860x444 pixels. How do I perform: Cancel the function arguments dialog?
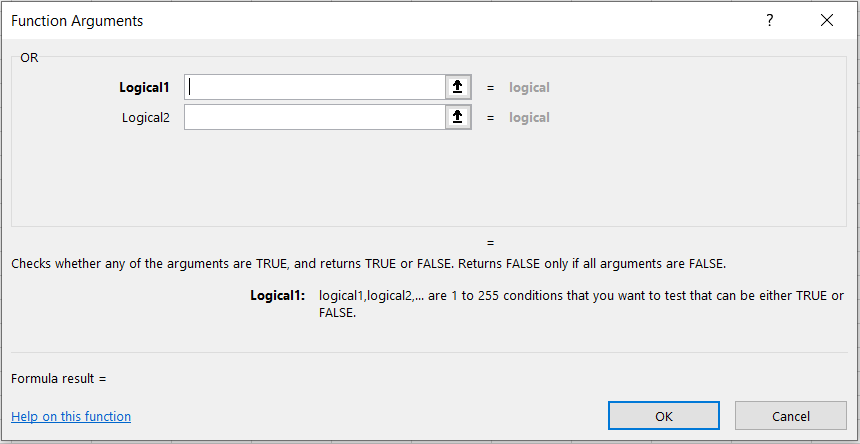click(790, 416)
